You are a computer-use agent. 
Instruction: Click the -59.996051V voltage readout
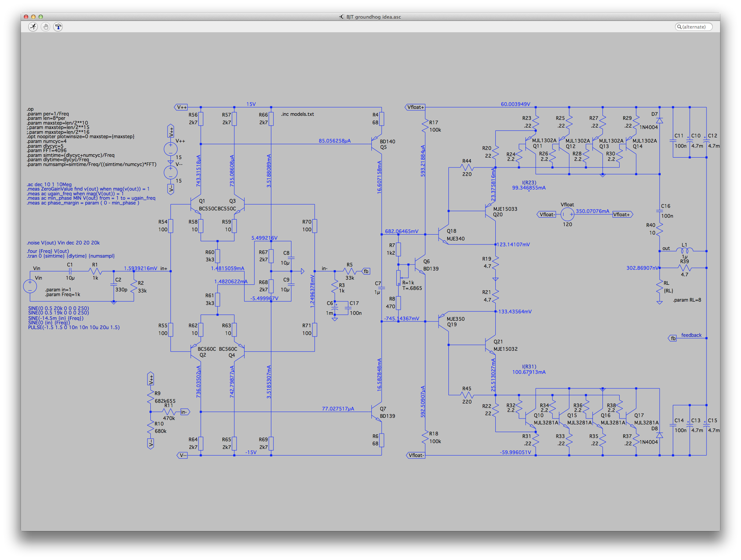[x=515, y=452]
